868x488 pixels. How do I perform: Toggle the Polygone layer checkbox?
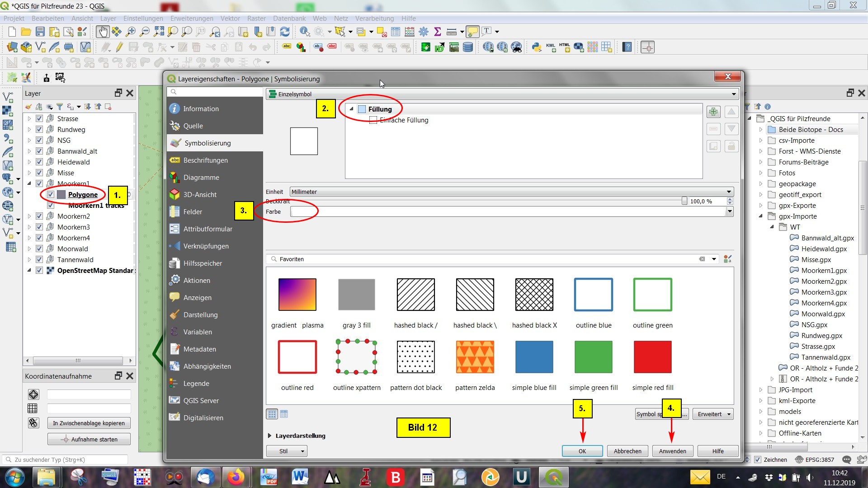(51, 195)
